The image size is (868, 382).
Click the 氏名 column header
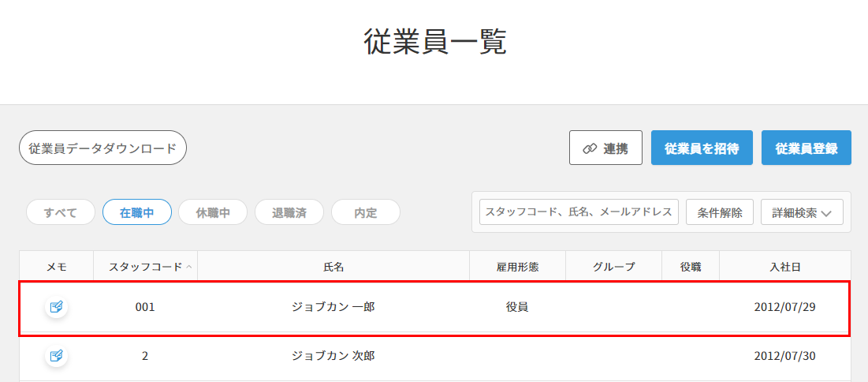pos(333,267)
